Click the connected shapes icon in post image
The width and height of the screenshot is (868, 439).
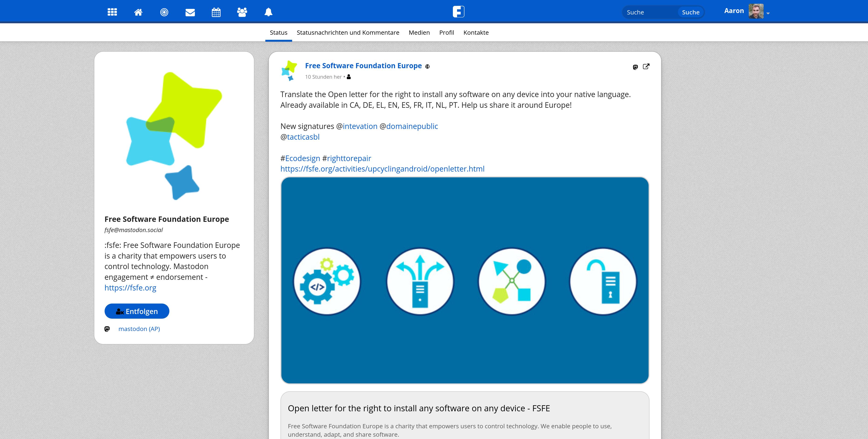point(512,281)
